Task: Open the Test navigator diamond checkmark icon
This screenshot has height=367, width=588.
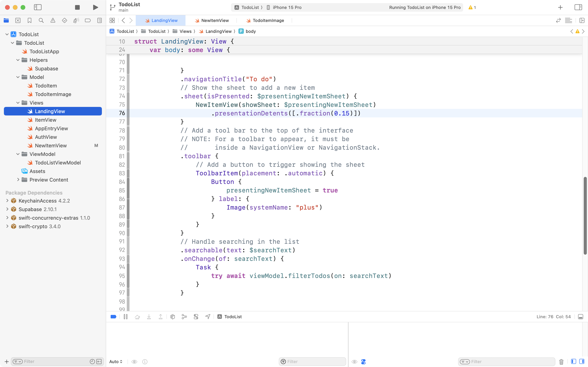Action: pos(65,20)
